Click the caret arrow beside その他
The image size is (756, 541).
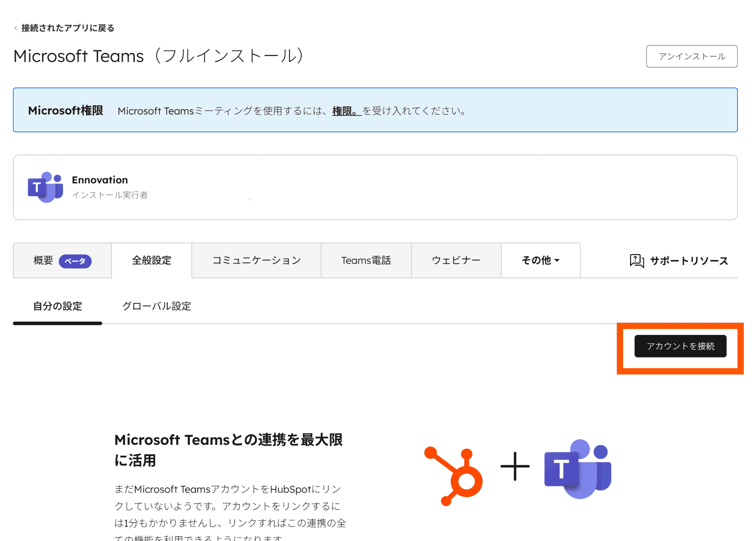tap(557, 260)
